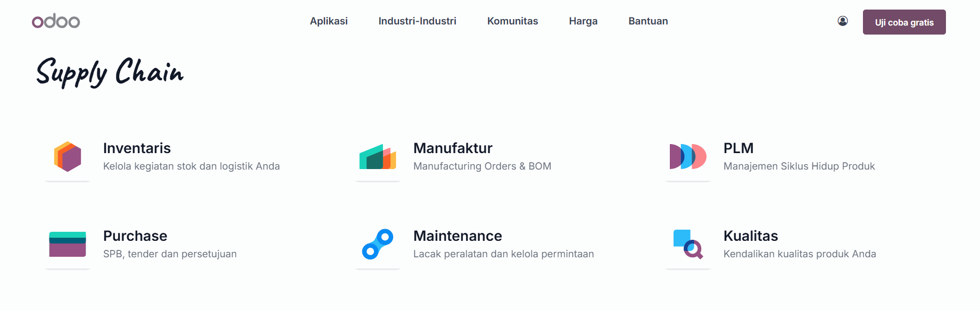The height and width of the screenshot is (311, 980).
Task: Open the Inventaris app link
Action: point(137,148)
